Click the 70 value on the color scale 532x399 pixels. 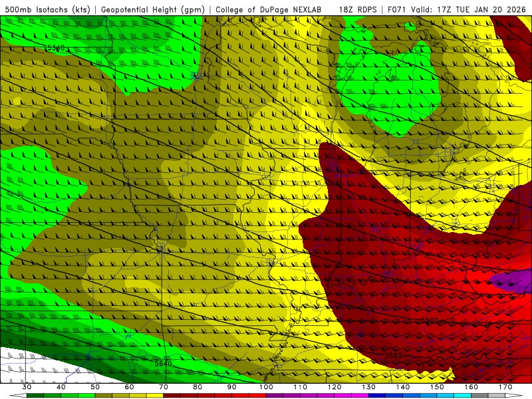[164, 387]
